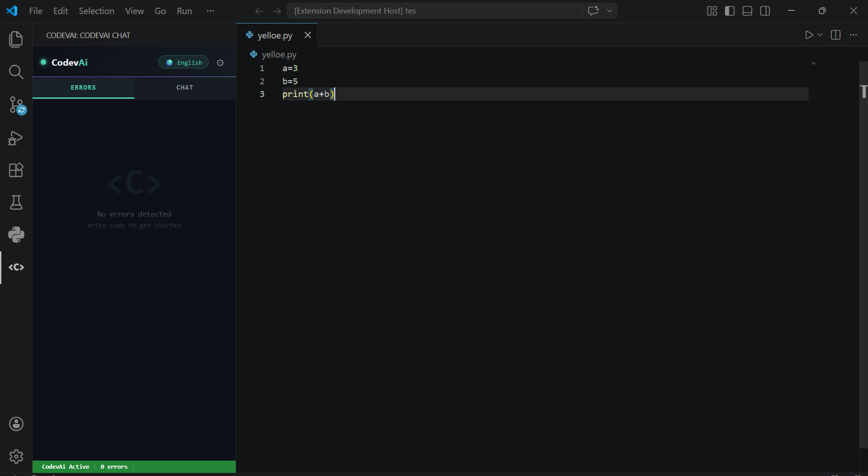The height and width of the screenshot is (476, 868).
Task: Expand the chat dropdown chevron in title bar
Action: [610, 10]
